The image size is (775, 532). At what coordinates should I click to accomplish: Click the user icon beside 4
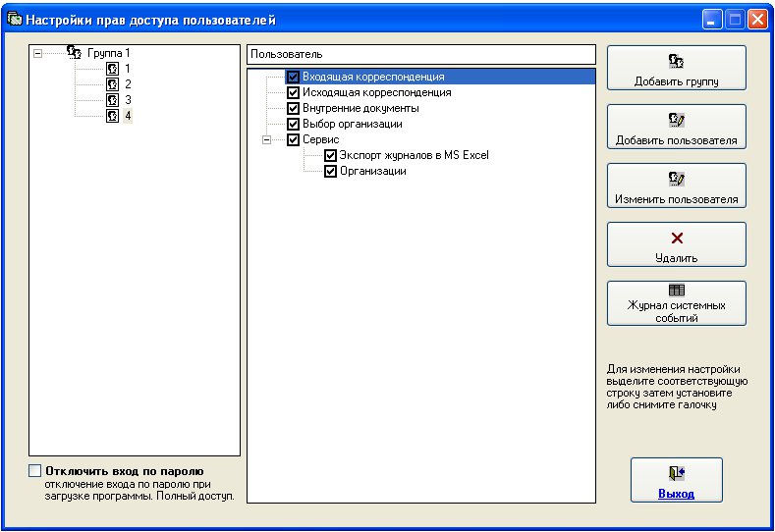113,116
